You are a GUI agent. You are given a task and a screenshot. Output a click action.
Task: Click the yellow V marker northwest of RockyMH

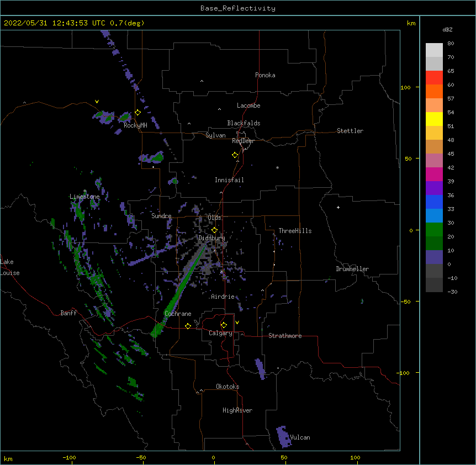97,102
